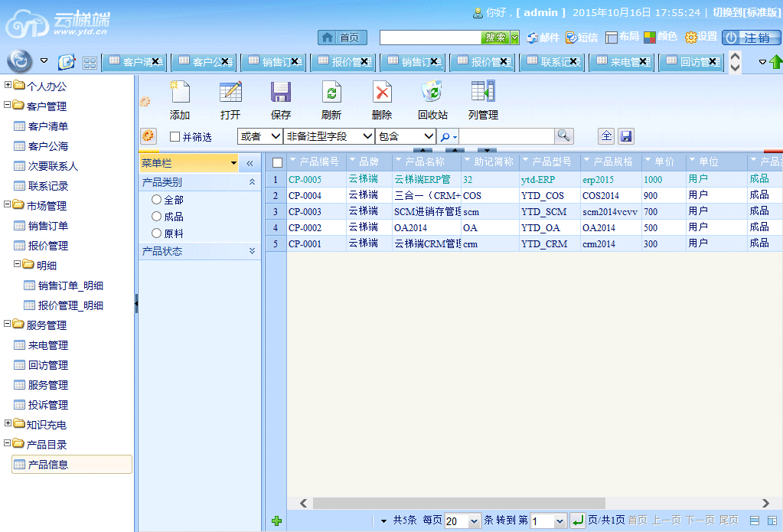Click the 全 (all) filter button
This screenshot has height=532, width=783.
click(x=606, y=136)
